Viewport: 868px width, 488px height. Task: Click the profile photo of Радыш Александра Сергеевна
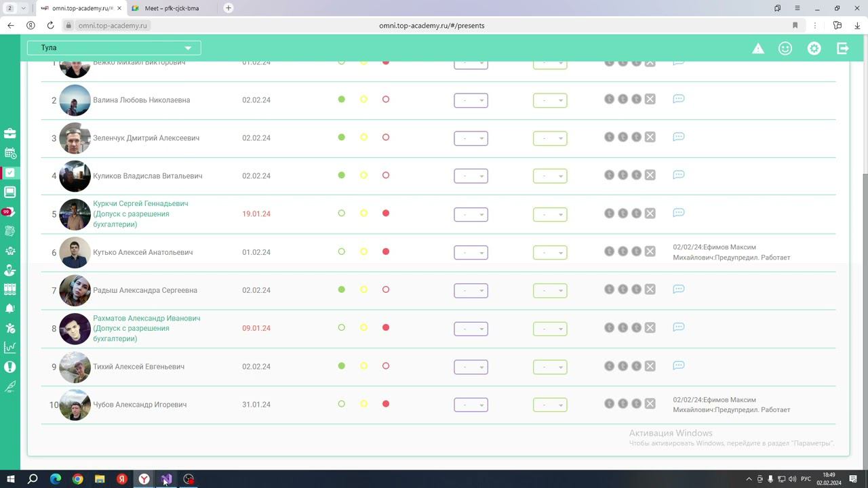pyautogui.click(x=75, y=290)
